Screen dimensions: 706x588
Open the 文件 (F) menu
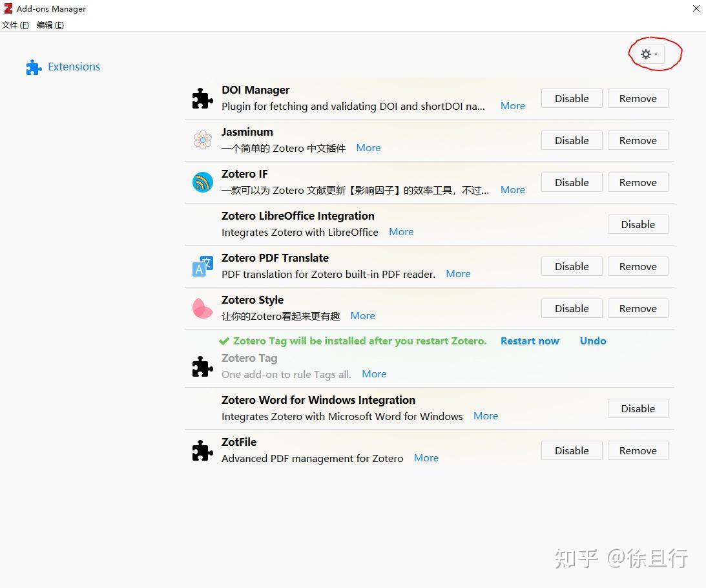15,25
